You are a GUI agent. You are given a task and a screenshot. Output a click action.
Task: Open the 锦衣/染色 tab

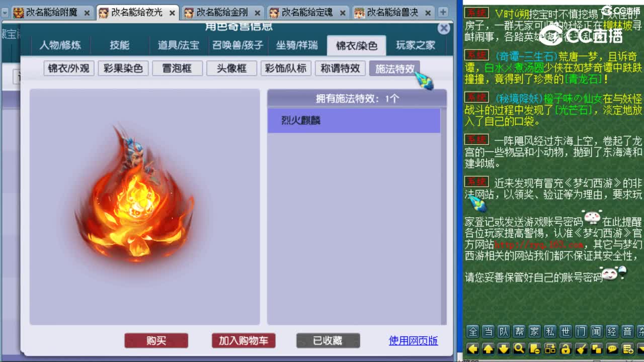coord(356,45)
